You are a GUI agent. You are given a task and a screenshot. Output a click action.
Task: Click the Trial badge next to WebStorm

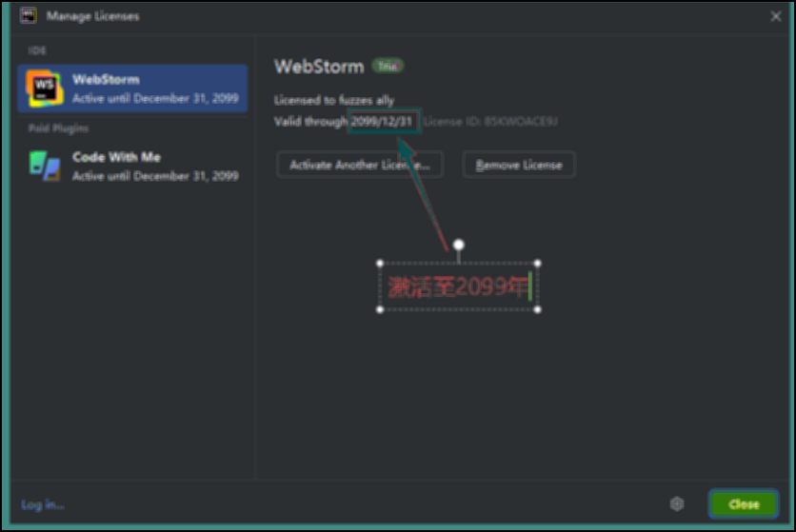[388, 66]
